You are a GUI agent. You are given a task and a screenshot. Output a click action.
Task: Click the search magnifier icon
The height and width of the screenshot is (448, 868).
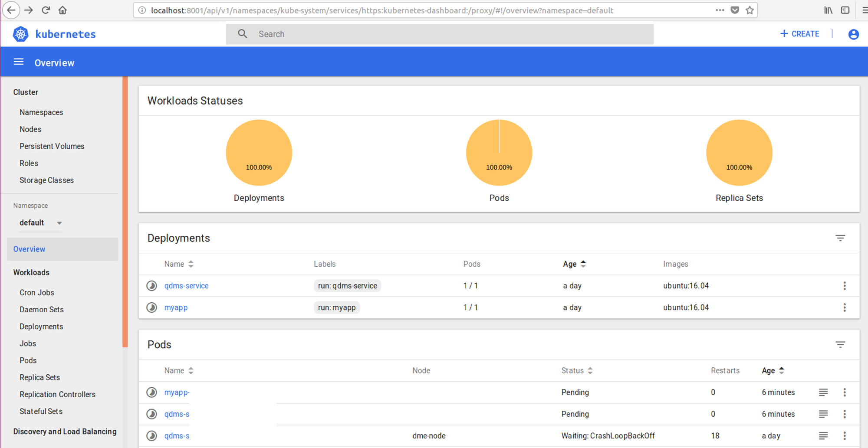point(242,33)
